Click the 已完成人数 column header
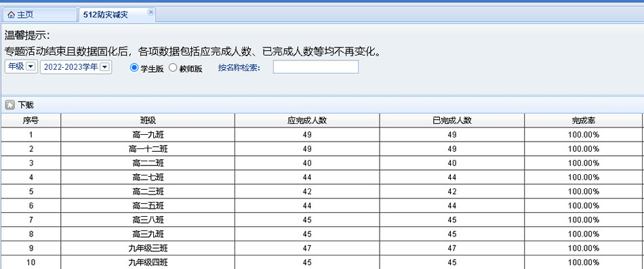This screenshot has height=269, width=644. pyautogui.click(x=452, y=121)
